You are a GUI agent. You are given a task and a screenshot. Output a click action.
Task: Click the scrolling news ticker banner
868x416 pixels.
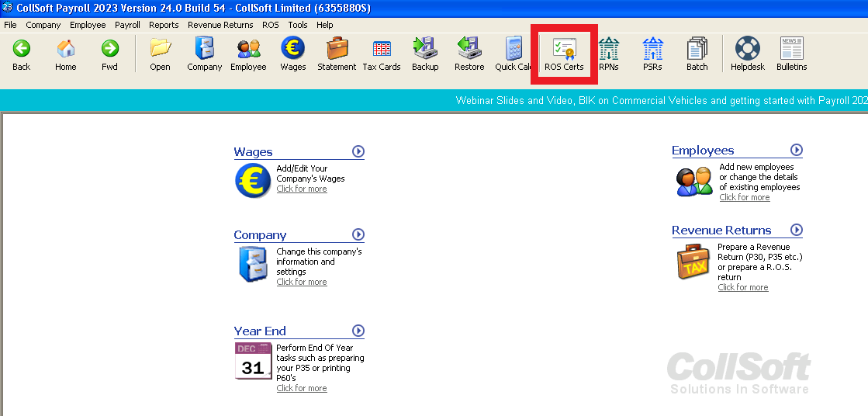point(659,101)
